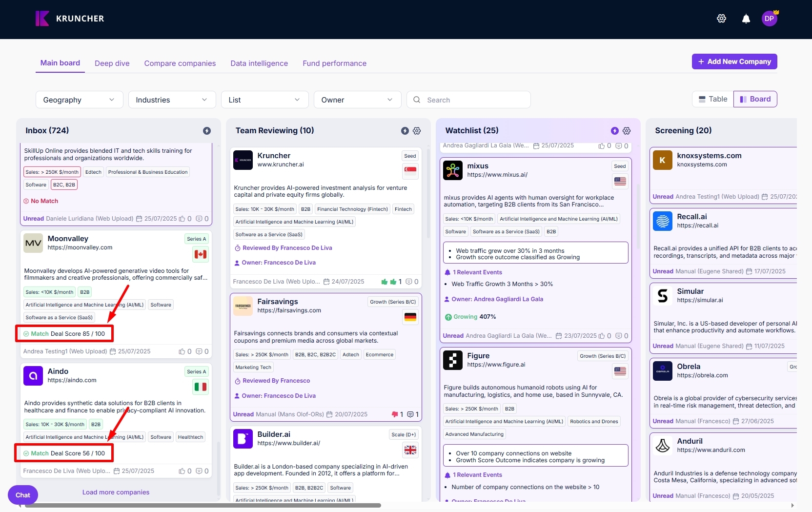Click the horizontal board scrollbar
Screen dimensions: 812x512
tap(203, 506)
